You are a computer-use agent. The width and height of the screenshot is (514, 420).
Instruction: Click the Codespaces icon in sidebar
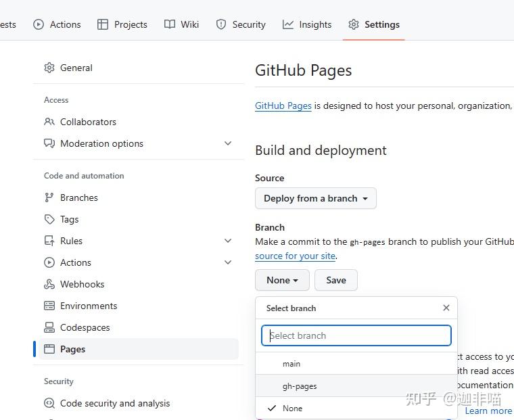(x=49, y=327)
